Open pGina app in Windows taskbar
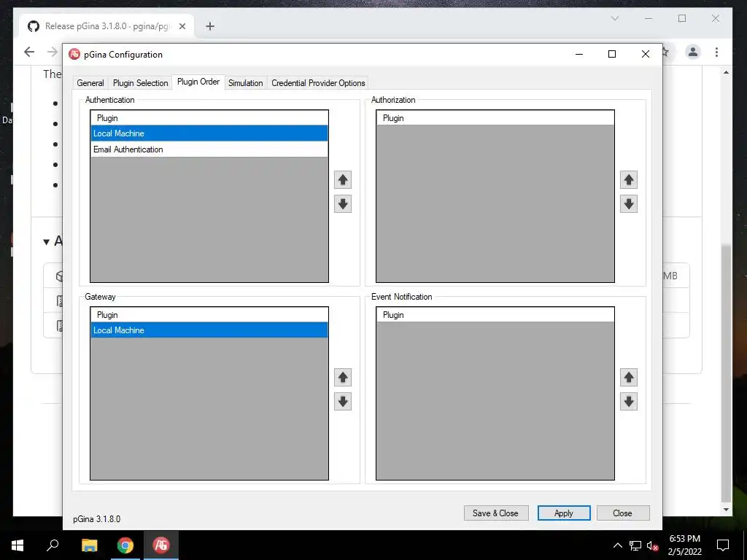Viewport: 747px width, 560px height. pyautogui.click(x=161, y=545)
